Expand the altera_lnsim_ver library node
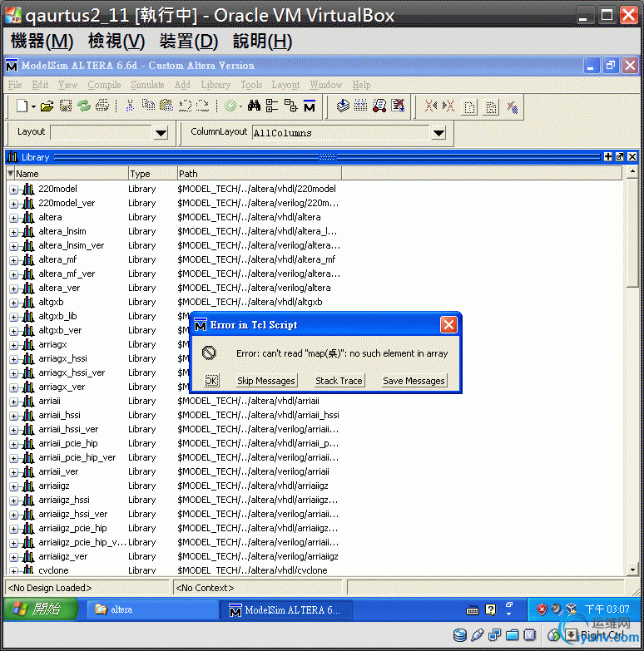Image resolution: width=644 pixels, height=651 pixels. (13, 246)
